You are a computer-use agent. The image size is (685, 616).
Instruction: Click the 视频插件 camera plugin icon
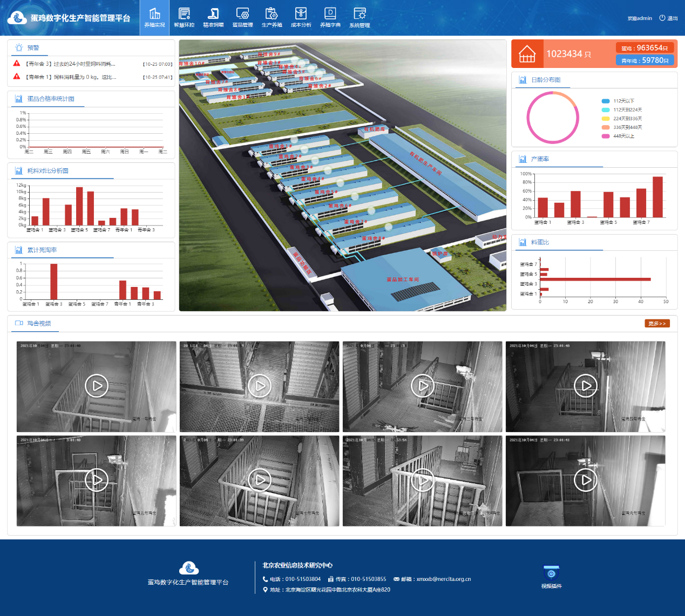pyautogui.click(x=551, y=576)
